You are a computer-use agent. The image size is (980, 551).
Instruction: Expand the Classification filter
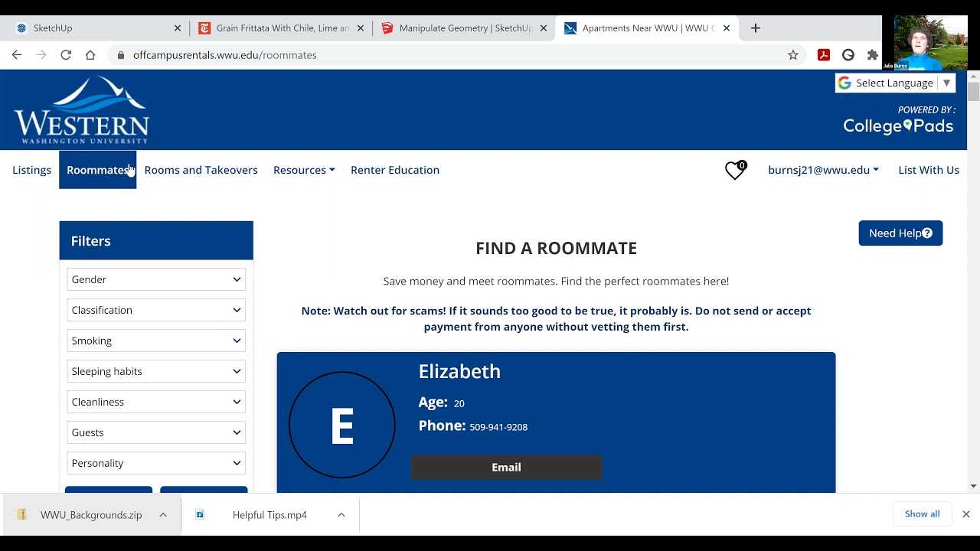pyautogui.click(x=156, y=310)
